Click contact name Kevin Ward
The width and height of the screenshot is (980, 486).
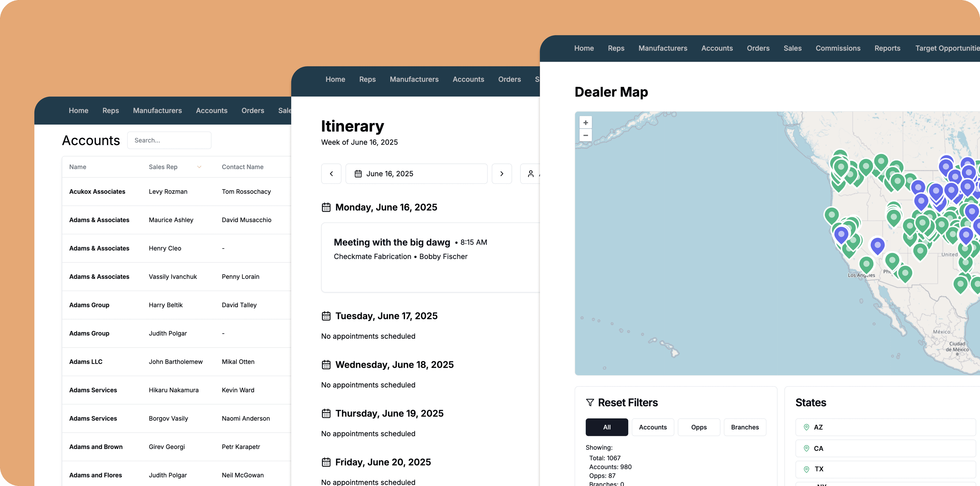(x=238, y=390)
